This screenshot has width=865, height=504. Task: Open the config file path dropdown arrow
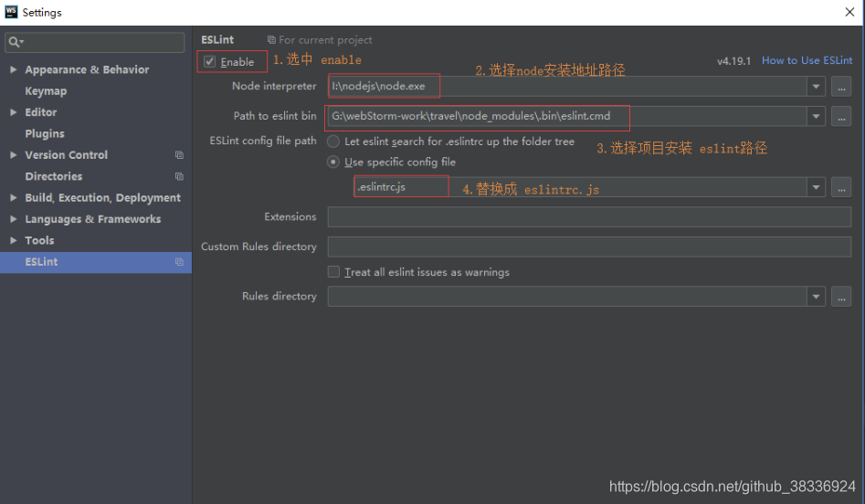coord(816,187)
